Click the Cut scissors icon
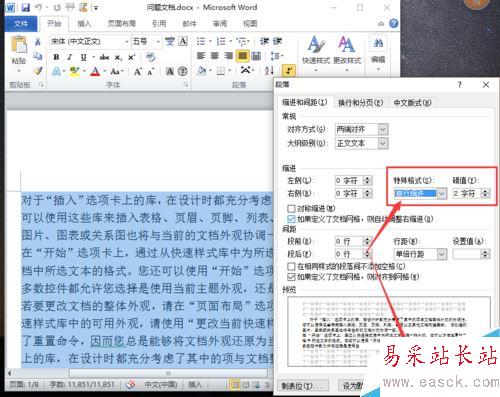The image size is (500, 397). coord(38,41)
